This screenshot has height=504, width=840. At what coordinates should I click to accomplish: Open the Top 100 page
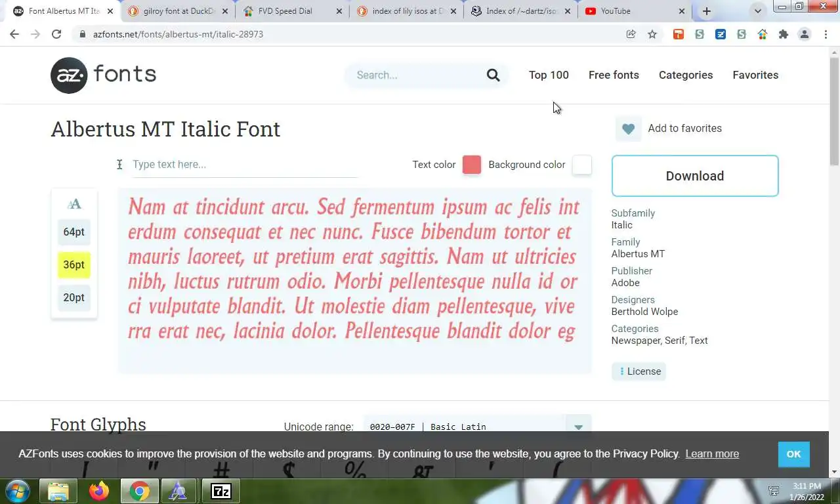click(x=549, y=75)
